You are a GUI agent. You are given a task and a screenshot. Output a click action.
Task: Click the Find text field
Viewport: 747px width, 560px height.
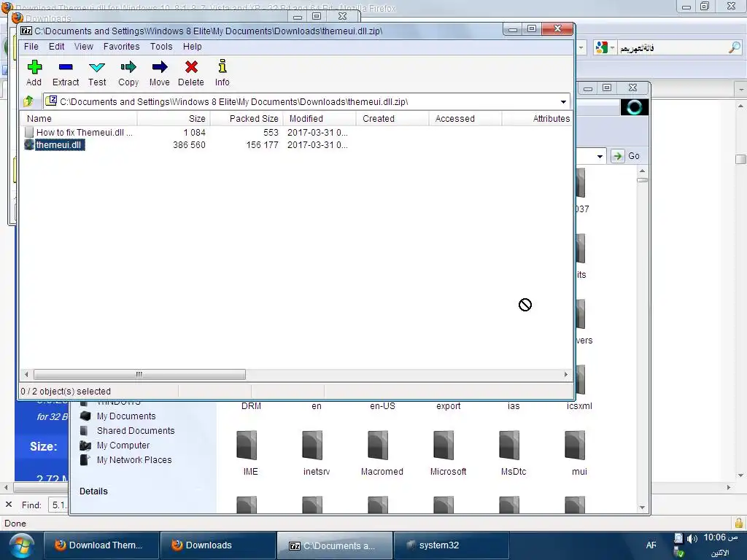pos(58,505)
